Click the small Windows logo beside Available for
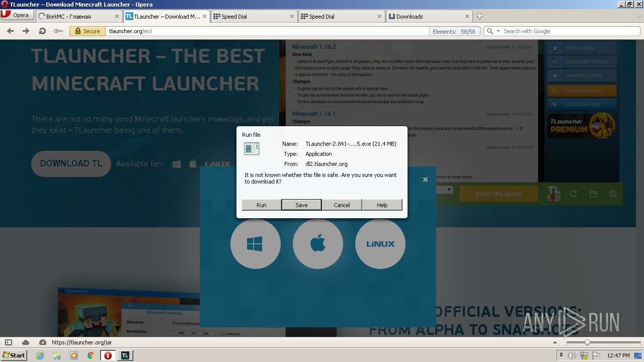The height and width of the screenshot is (362, 644). point(177,164)
